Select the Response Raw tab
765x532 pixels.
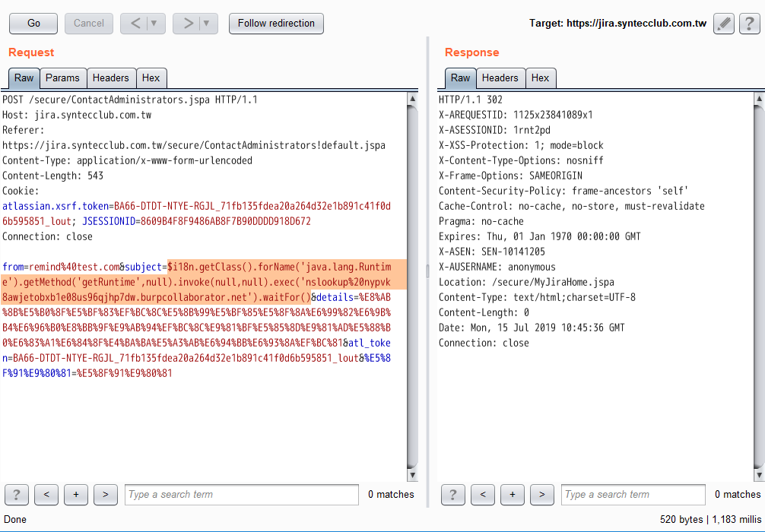tap(460, 78)
